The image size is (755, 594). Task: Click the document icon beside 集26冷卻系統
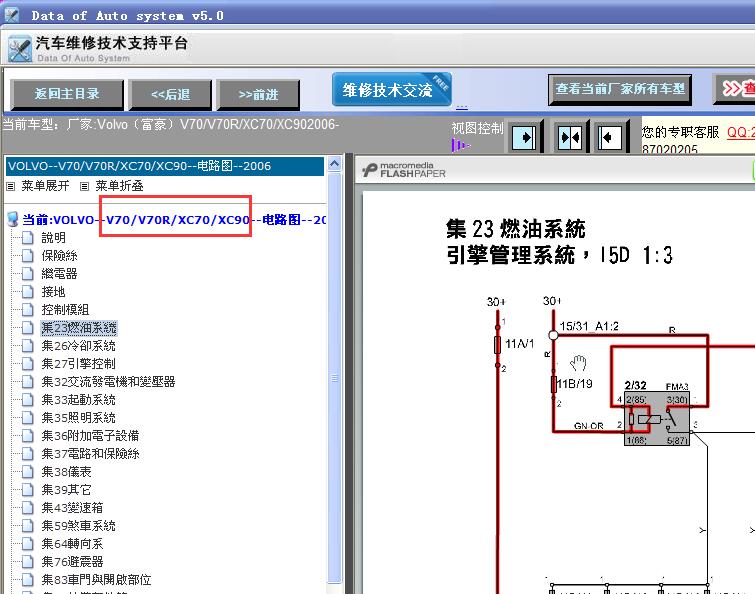tap(28, 346)
